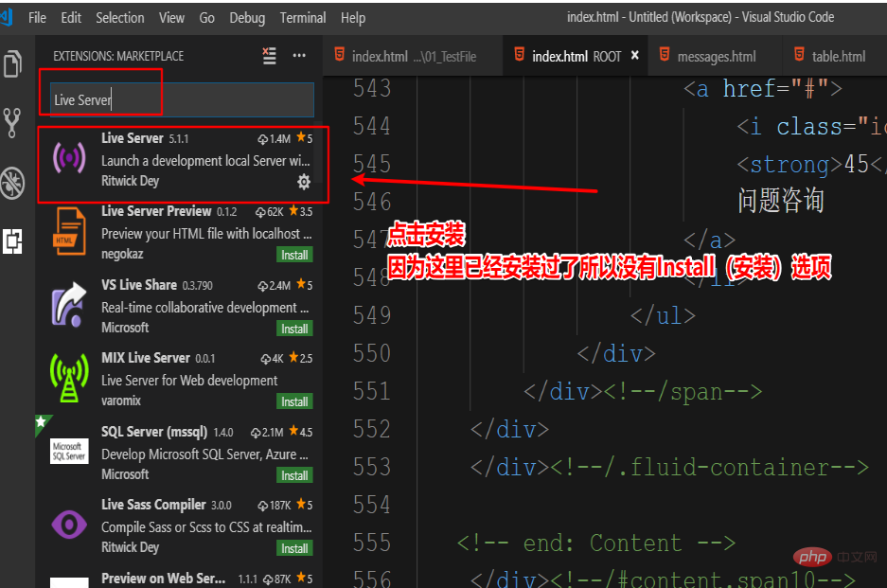Open the Debug menu
887x588 pixels.
pyautogui.click(x=247, y=18)
